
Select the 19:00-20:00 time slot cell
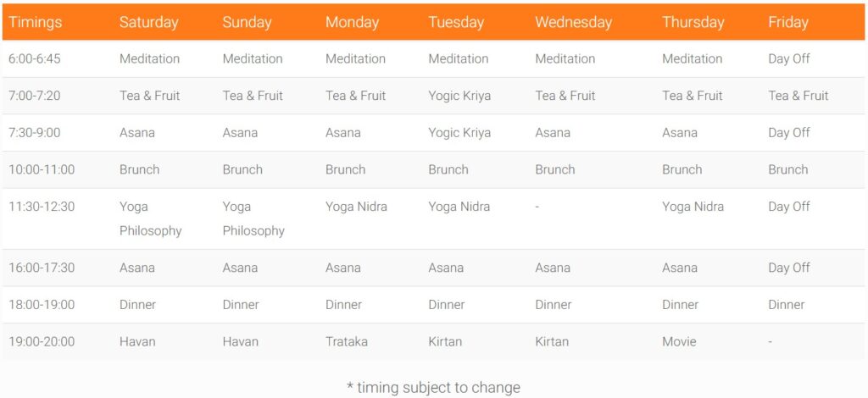tap(42, 342)
